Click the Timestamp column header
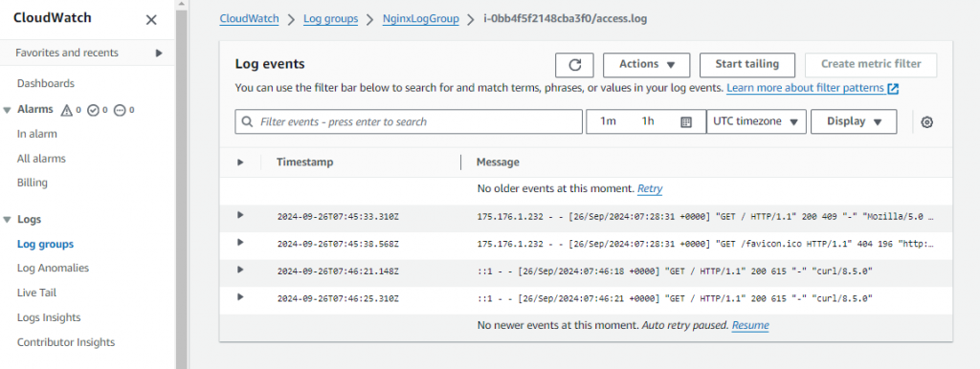980x369 pixels. (x=305, y=163)
